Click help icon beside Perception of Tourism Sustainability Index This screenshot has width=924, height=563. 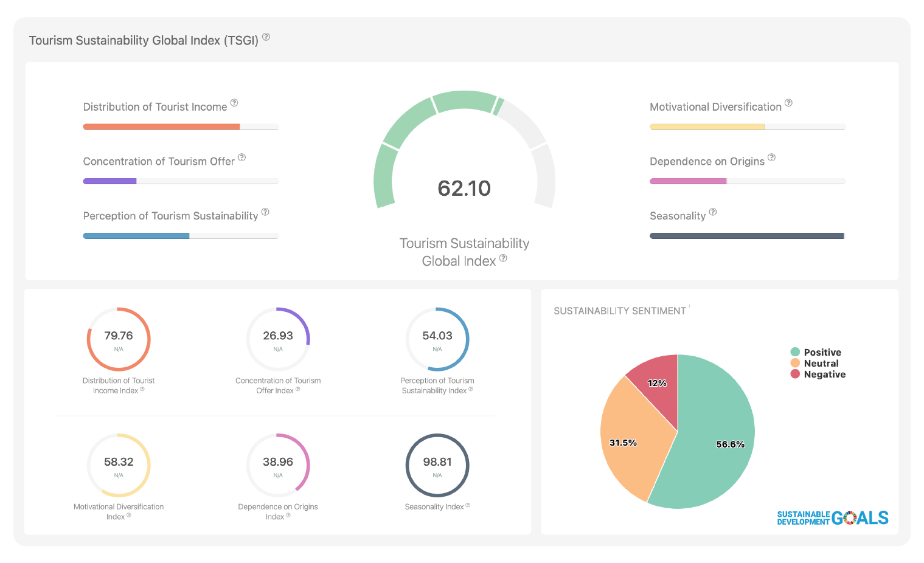(x=471, y=389)
